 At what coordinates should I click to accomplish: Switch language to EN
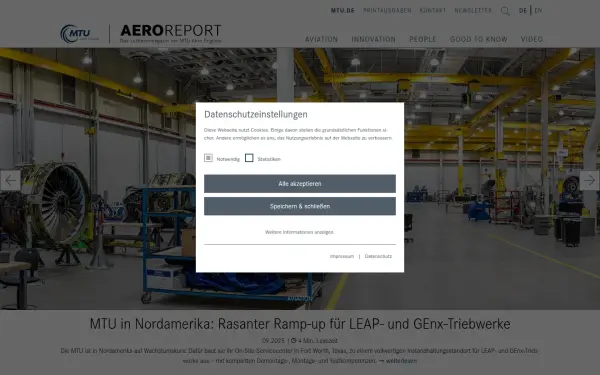coord(538,11)
